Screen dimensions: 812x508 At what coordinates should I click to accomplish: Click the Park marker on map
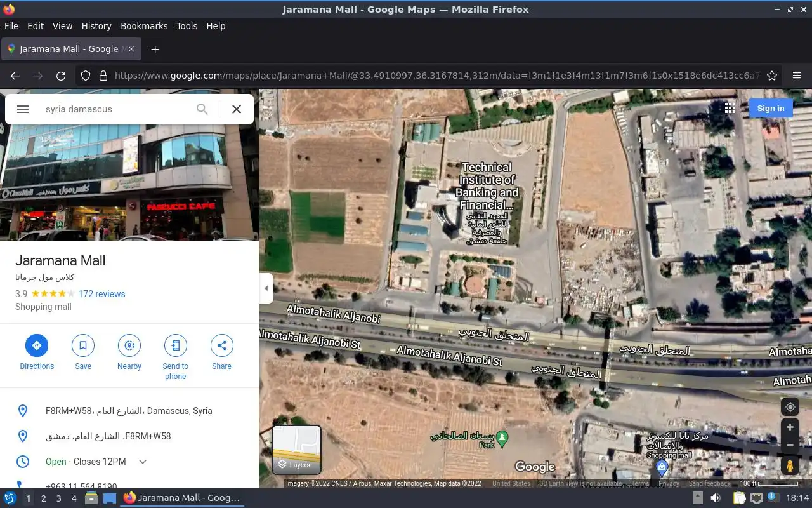click(x=502, y=438)
